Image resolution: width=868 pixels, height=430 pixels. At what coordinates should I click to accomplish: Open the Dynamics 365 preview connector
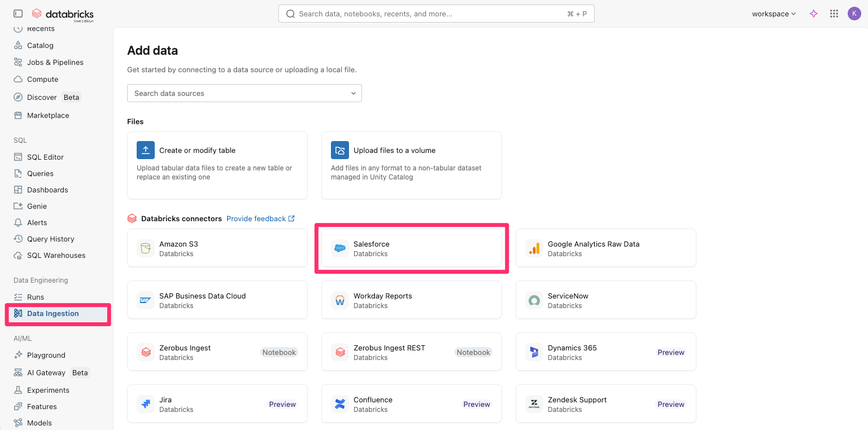605,352
